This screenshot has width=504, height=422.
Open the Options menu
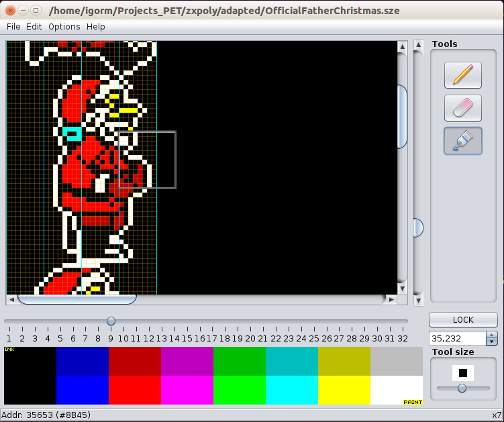coord(64,27)
